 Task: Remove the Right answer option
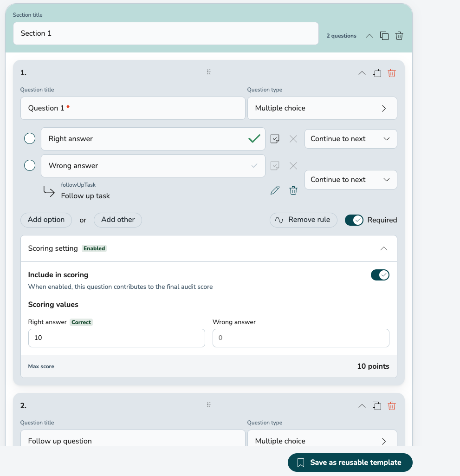pyautogui.click(x=293, y=139)
